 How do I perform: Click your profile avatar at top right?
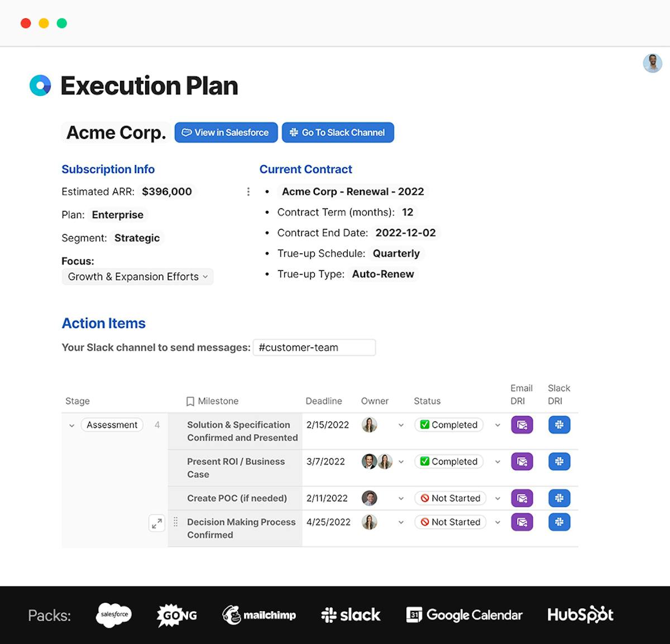pos(652,63)
